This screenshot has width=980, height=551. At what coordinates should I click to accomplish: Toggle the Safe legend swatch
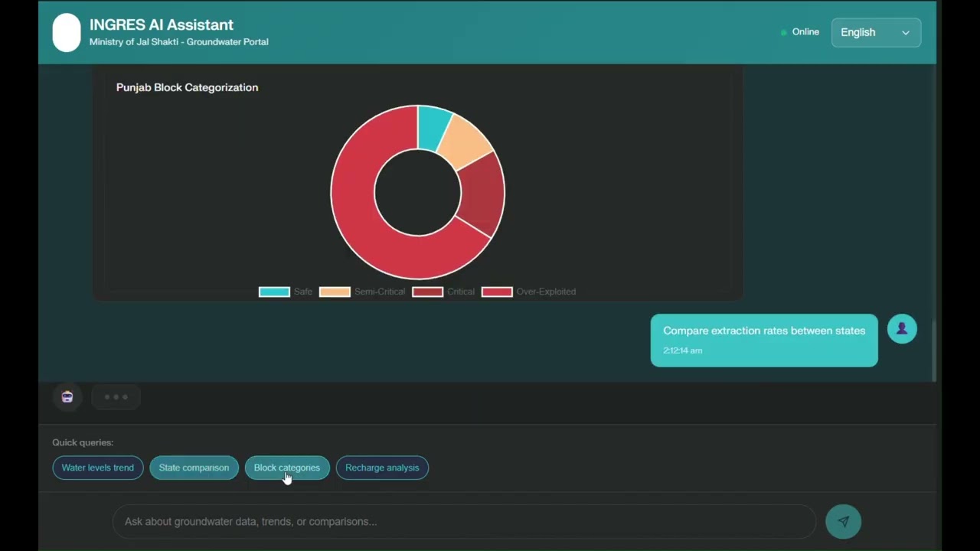pyautogui.click(x=274, y=292)
